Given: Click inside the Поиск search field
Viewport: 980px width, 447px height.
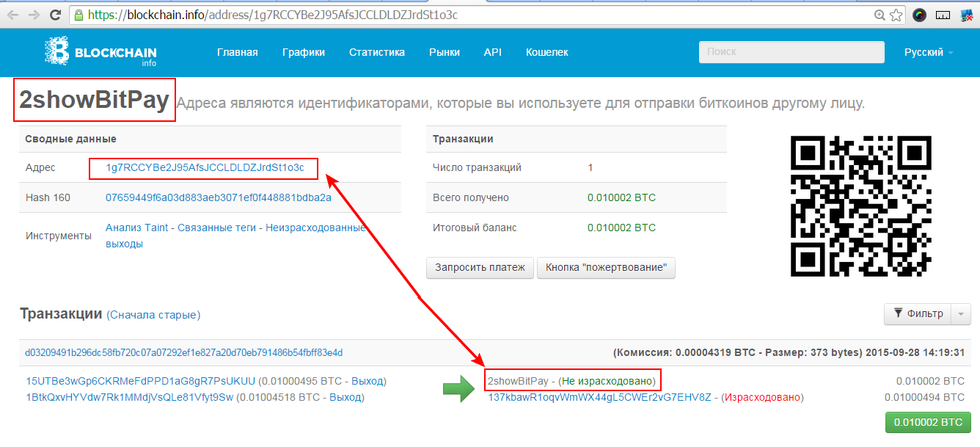Looking at the screenshot, I should tap(791, 52).
